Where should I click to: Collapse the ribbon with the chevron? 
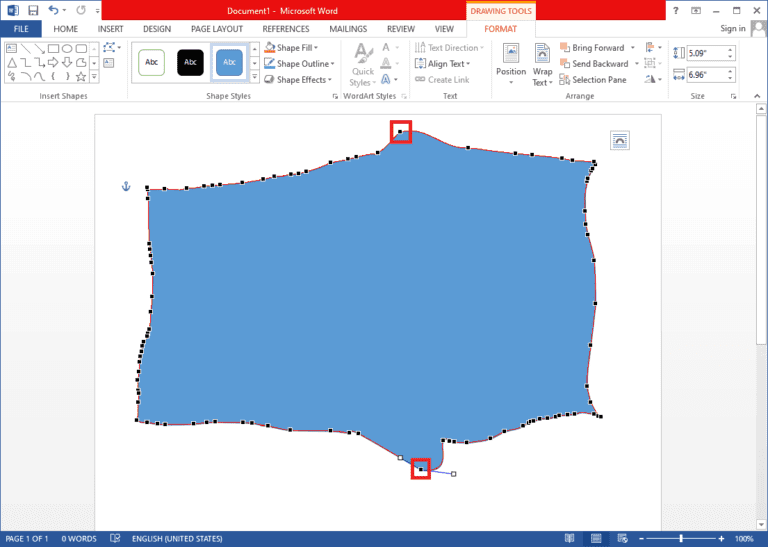757,96
